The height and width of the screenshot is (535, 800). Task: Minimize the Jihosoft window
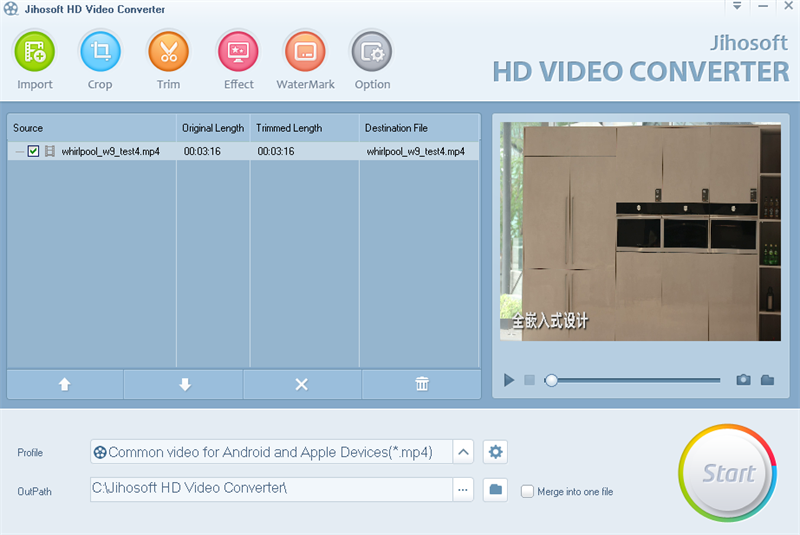pyautogui.click(x=763, y=6)
